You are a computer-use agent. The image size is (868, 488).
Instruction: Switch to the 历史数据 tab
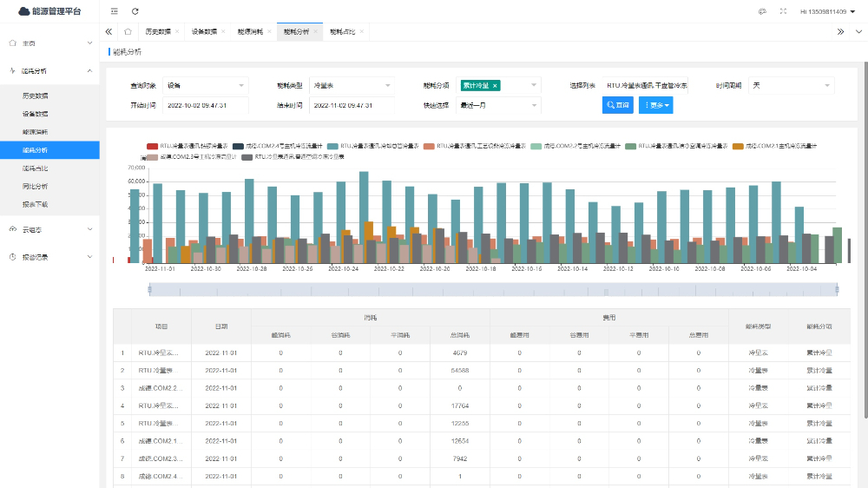[x=158, y=31]
